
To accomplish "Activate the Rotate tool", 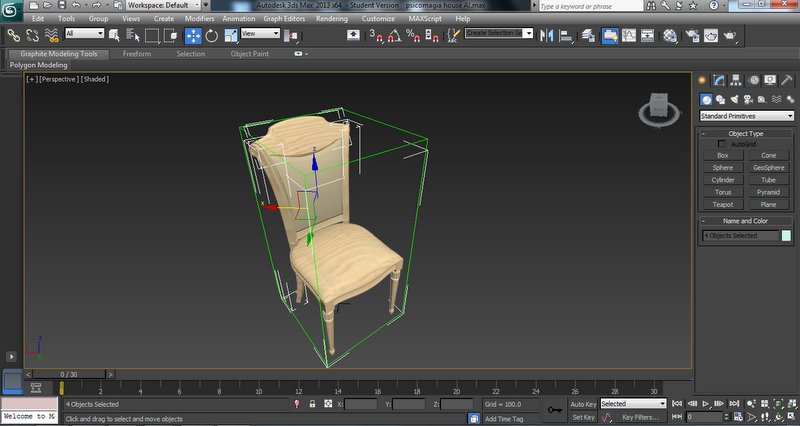I will (211, 35).
